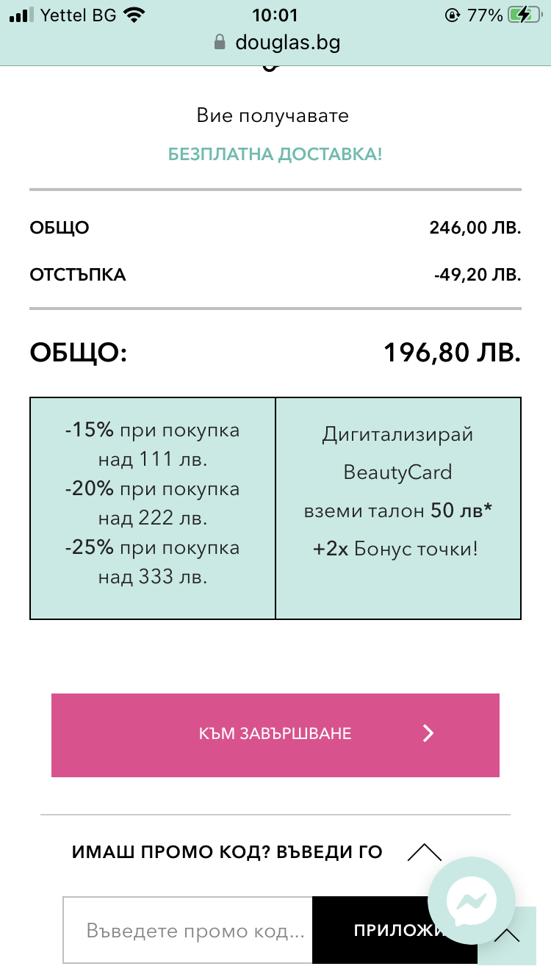This screenshot has width=551, height=980.
Task: Collapse promo code section with chevron
Action: click(424, 852)
